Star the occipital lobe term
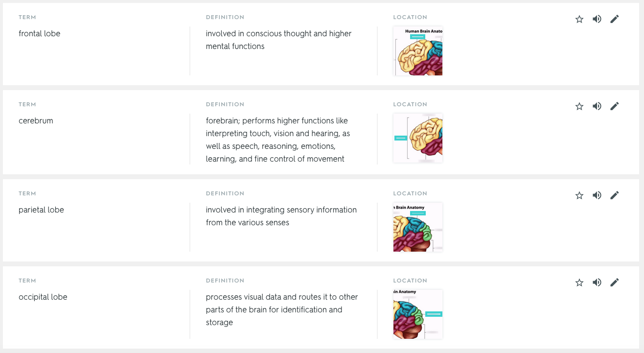 pyautogui.click(x=579, y=282)
